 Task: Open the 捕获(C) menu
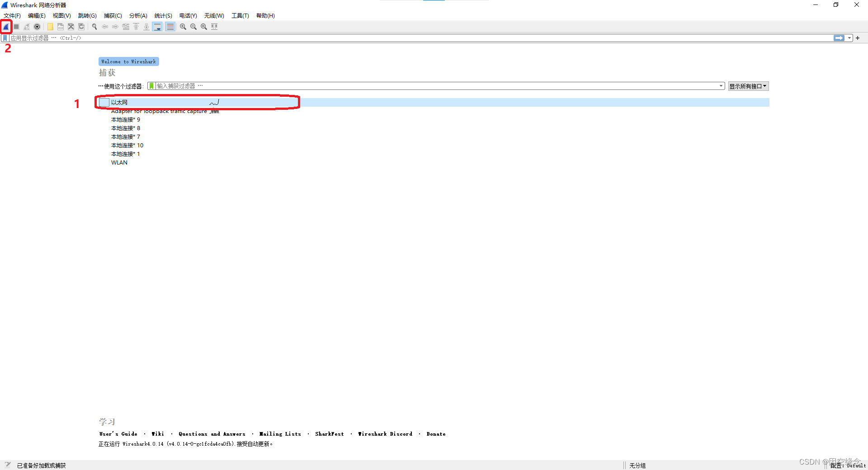point(113,15)
